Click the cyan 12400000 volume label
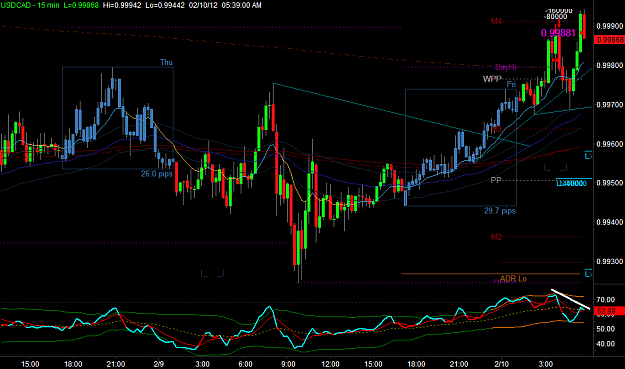 tap(571, 183)
